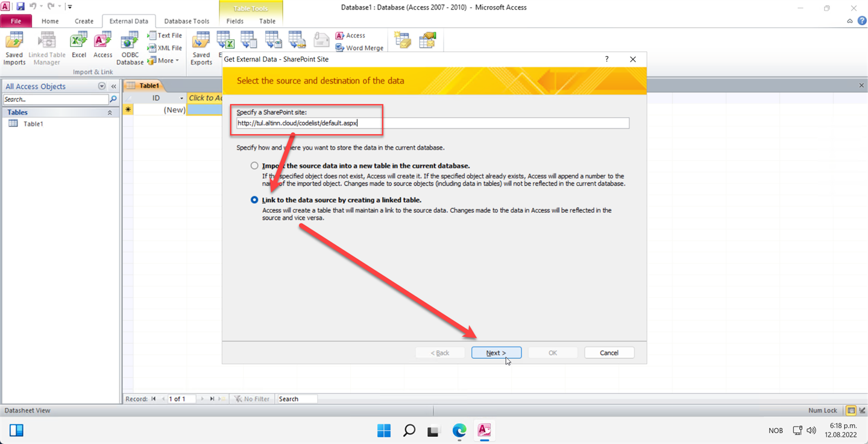Switch to Design View status icon
Image resolution: width=868 pixels, height=444 pixels.
coord(862,411)
